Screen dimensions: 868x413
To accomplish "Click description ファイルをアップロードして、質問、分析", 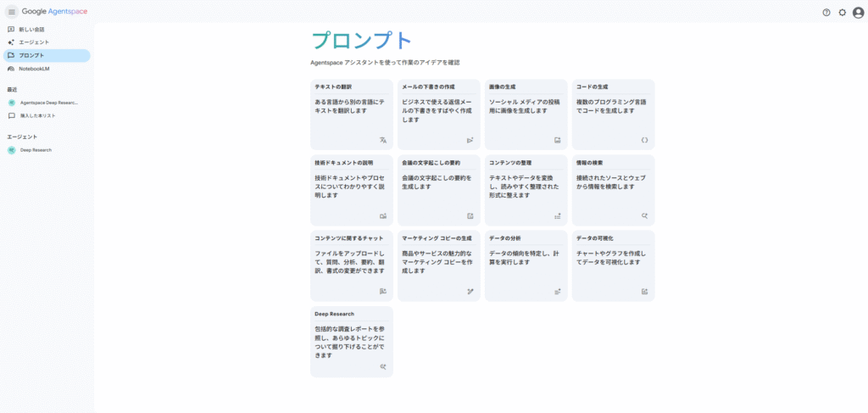I will 350,262.
